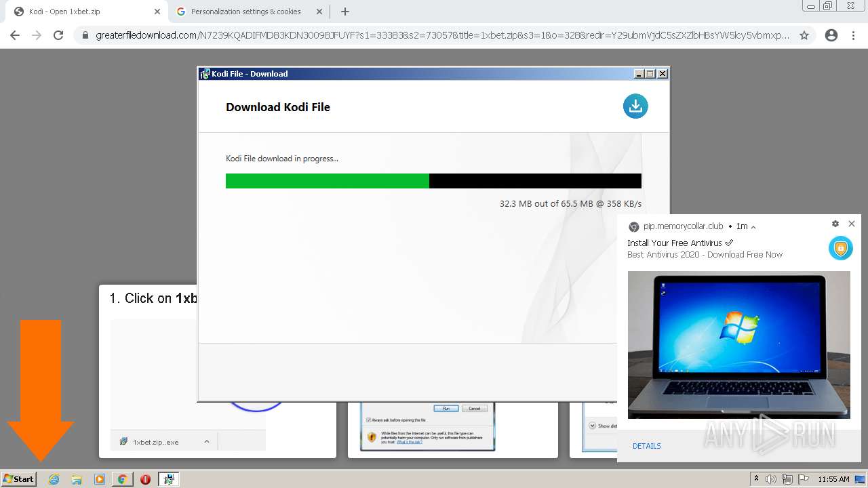Reload the current page

[58, 35]
